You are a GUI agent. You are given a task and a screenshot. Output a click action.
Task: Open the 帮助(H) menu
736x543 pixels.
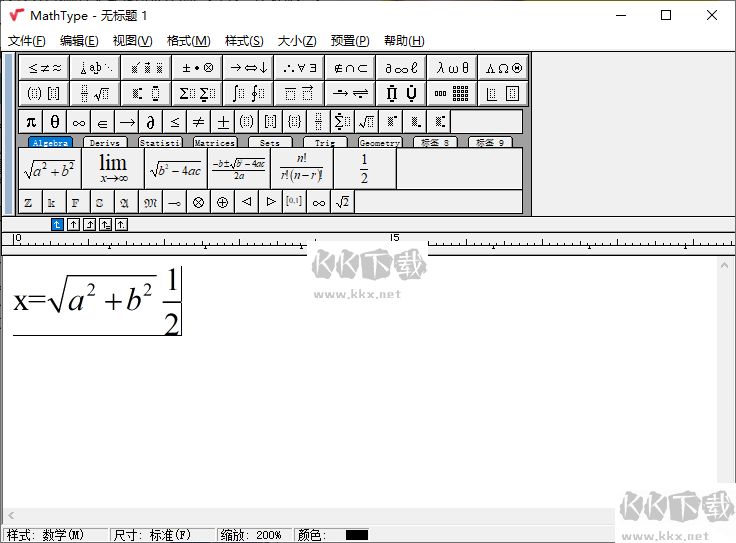click(404, 41)
